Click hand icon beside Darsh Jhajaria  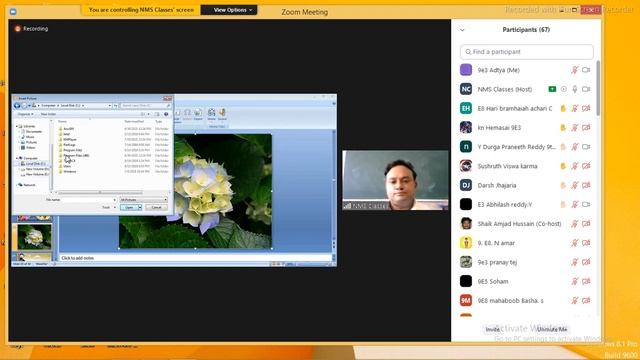click(x=563, y=185)
